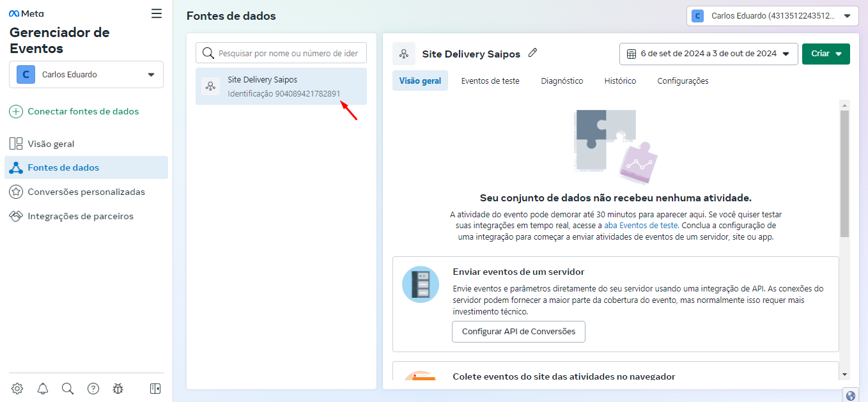Open the Histórico tab

[620, 81]
